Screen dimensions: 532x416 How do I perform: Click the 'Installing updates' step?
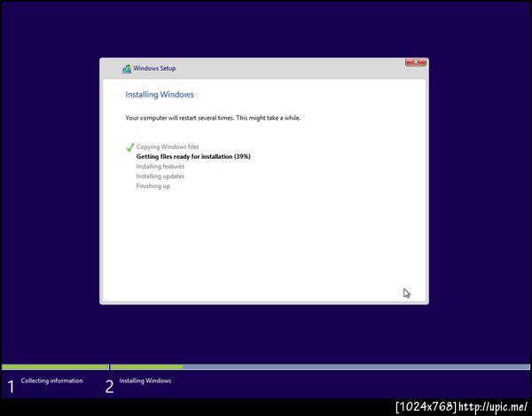pyautogui.click(x=160, y=177)
